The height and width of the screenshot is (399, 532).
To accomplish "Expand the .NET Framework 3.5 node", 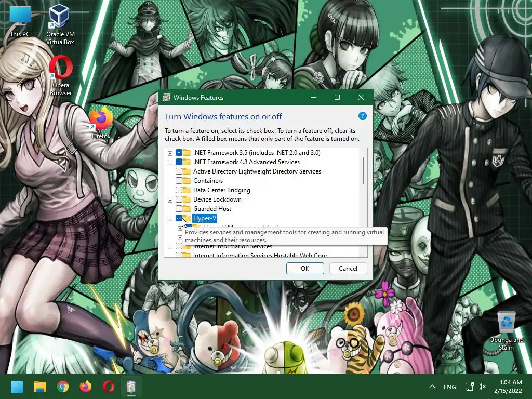I will [x=170, y=153].
